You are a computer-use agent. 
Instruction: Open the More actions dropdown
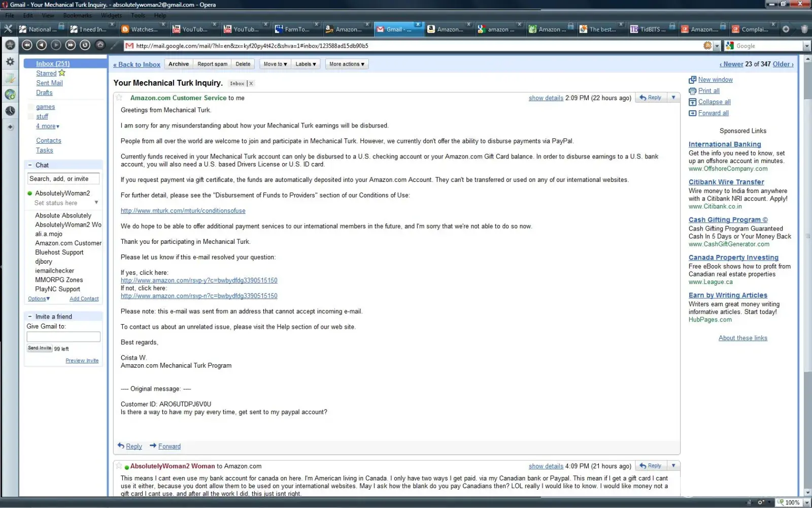point(347,64)
